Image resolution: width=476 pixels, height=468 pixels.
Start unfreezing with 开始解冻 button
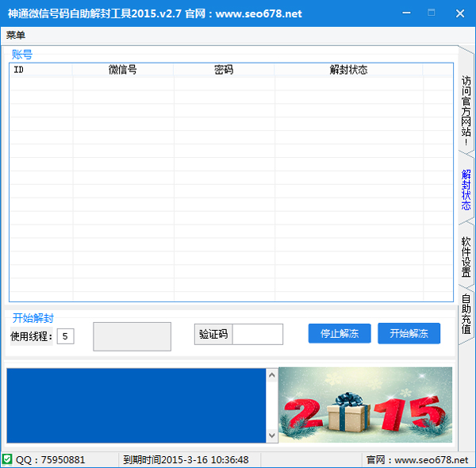tap(409, 334)
